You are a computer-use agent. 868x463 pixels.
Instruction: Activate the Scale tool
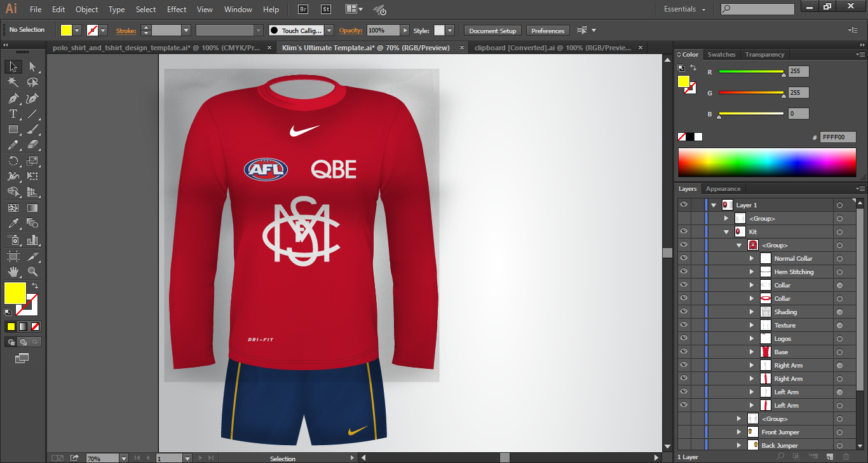click(32, 161)
